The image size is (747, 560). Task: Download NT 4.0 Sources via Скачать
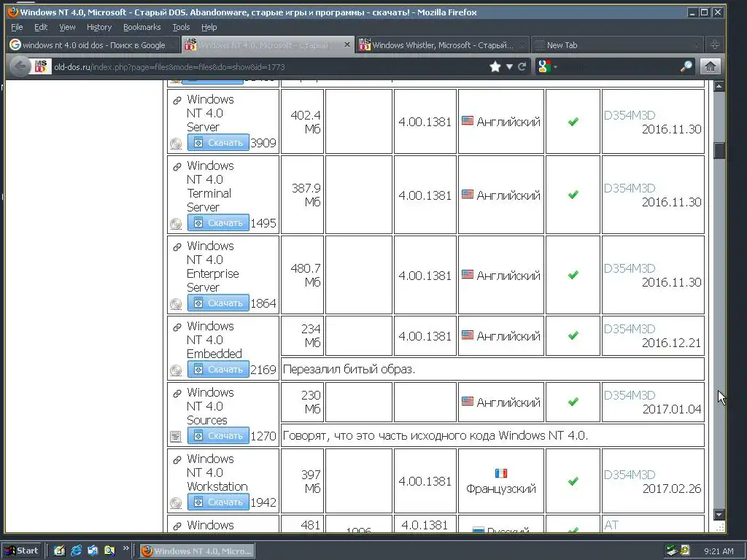tap(218, 435)
